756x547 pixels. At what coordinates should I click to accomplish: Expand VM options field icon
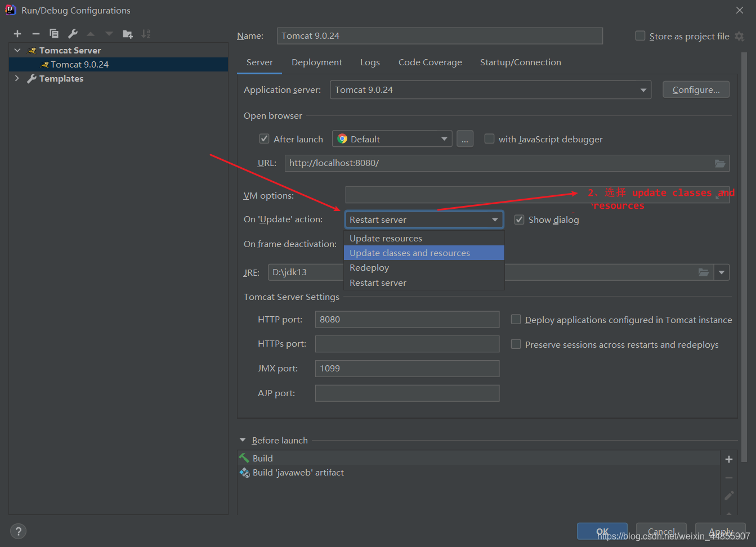tap(721, 195)
